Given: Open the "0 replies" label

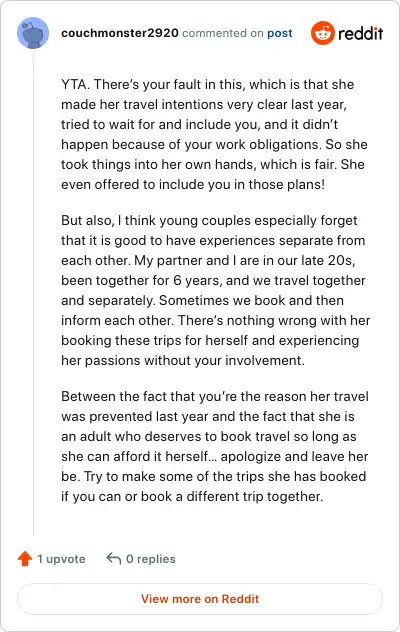Looking at the screenshot, I should (x=151, y=559).
